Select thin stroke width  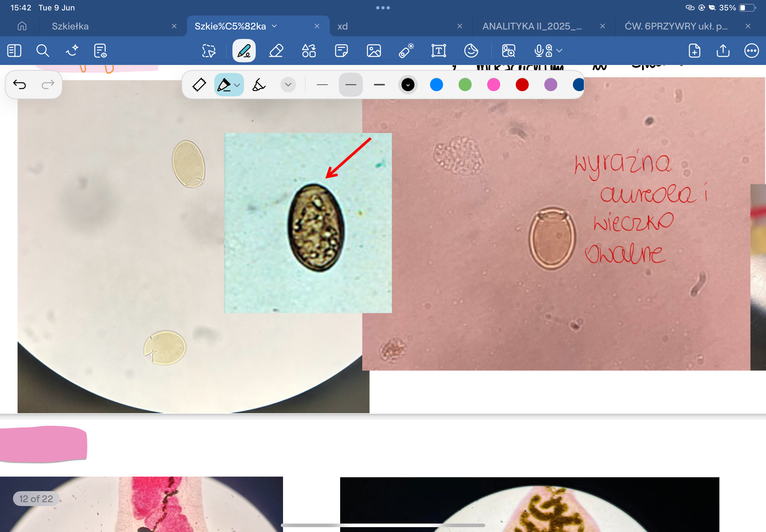tap(322, 85)
